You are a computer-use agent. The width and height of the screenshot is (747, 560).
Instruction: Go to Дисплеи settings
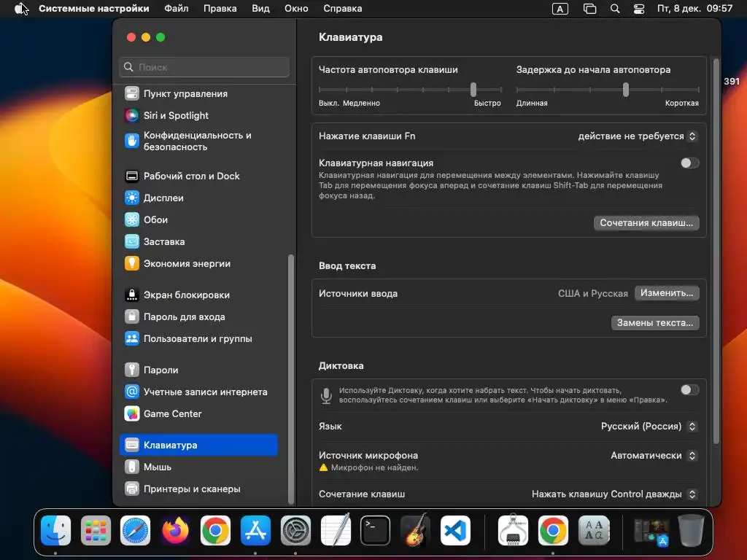[198, 198]
